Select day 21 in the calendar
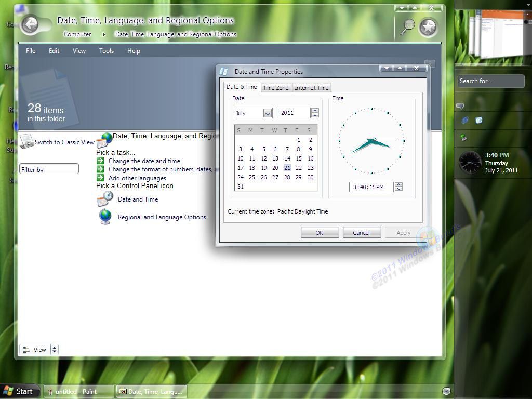 click(287, 168)
